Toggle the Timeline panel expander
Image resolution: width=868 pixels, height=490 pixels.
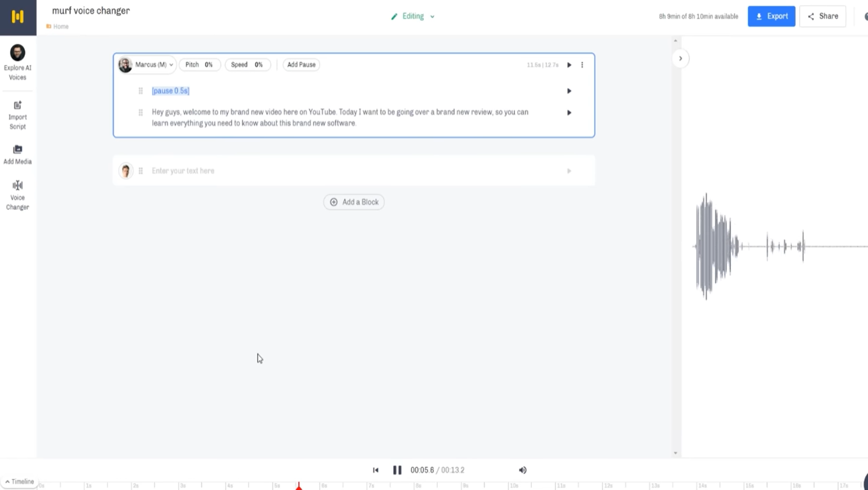(x=19, y=482)
